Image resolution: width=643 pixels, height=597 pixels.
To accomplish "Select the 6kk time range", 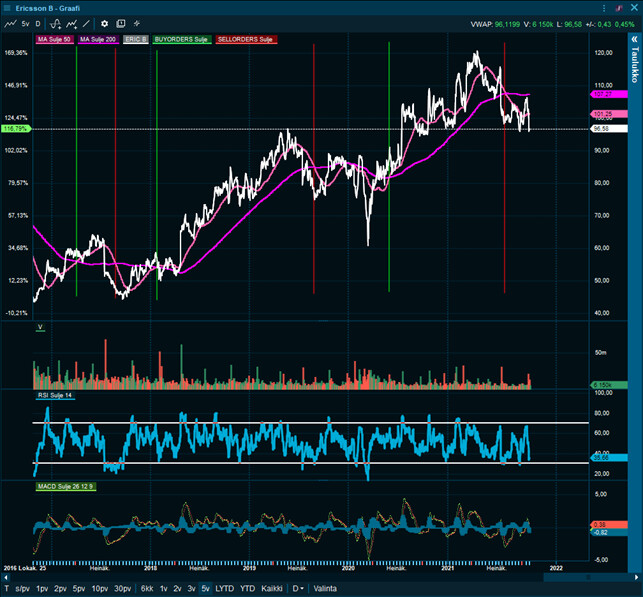I will [147, 589].
